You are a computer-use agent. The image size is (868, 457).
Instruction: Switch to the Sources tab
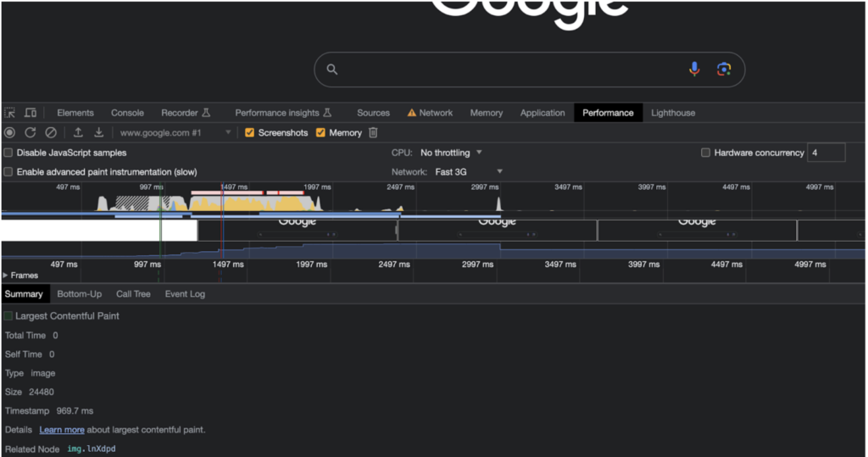[x=373, y=113]
